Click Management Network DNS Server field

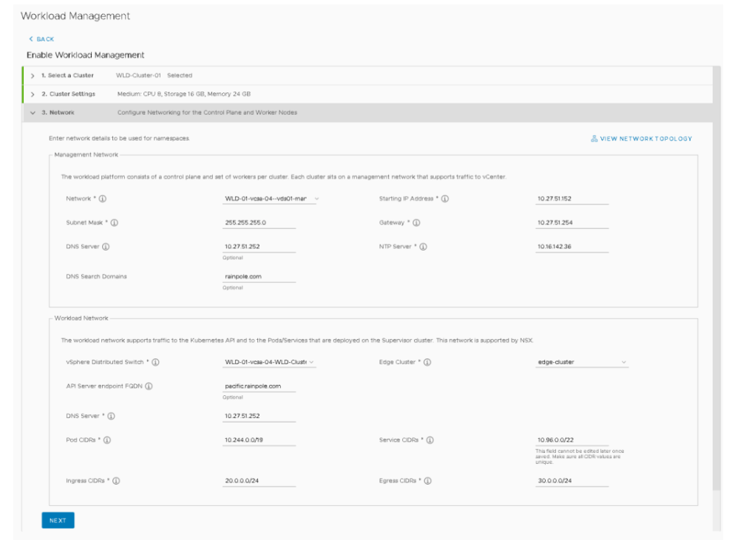tap(259, 247)
